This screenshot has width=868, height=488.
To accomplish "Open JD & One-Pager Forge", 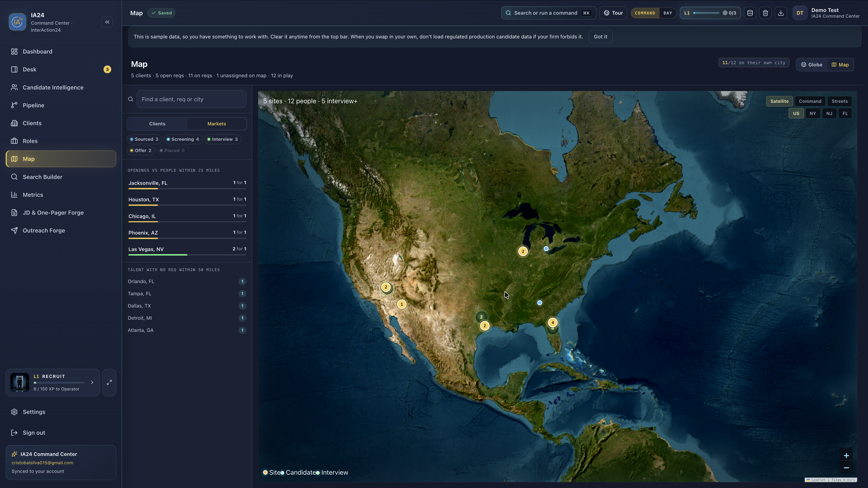I will coord(61,213).
